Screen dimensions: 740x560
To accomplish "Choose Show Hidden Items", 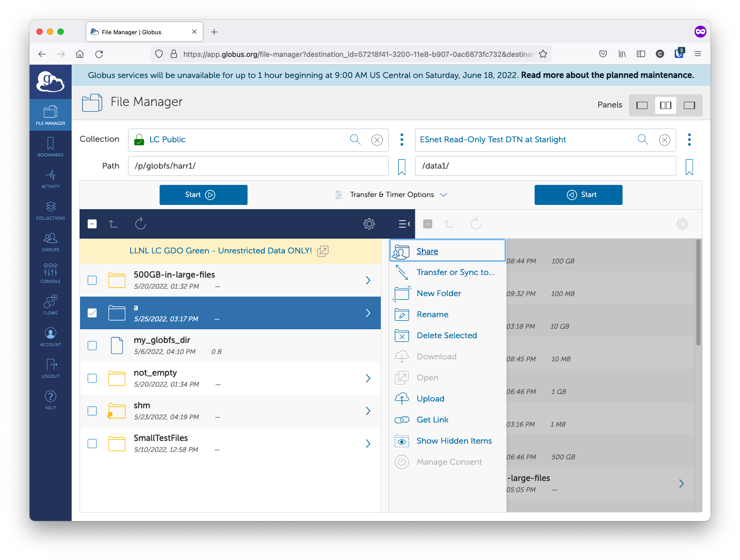I will click(x=448, y=441).
